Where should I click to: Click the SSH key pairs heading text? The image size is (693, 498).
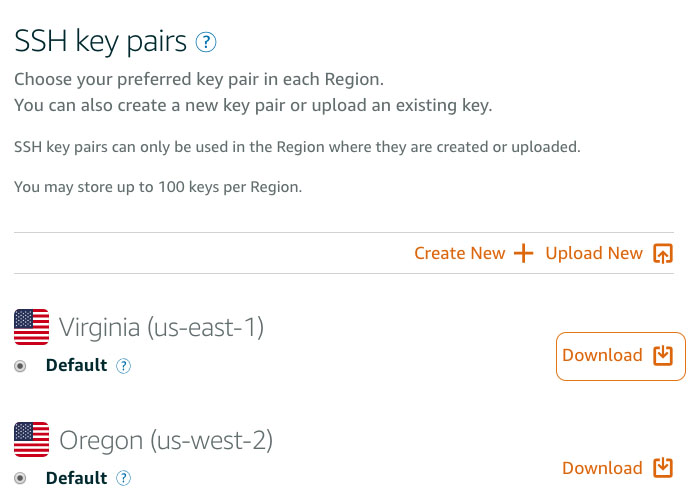(100, 42)
